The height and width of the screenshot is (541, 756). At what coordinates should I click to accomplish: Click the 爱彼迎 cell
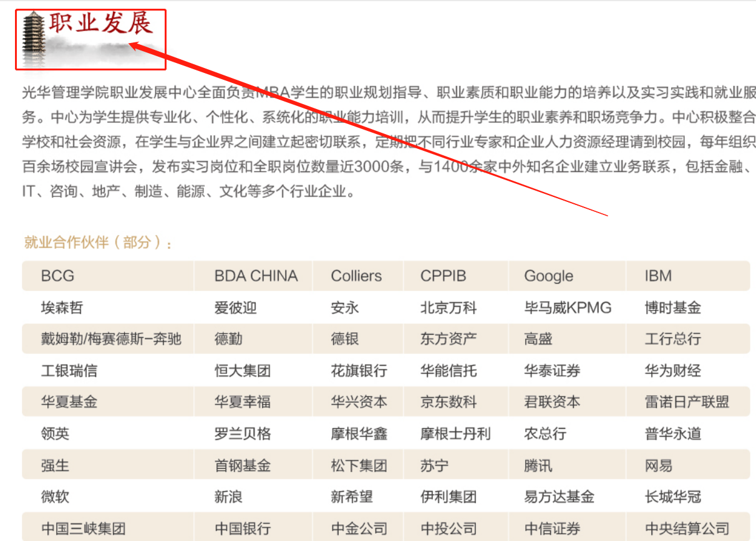coord(235,308)
